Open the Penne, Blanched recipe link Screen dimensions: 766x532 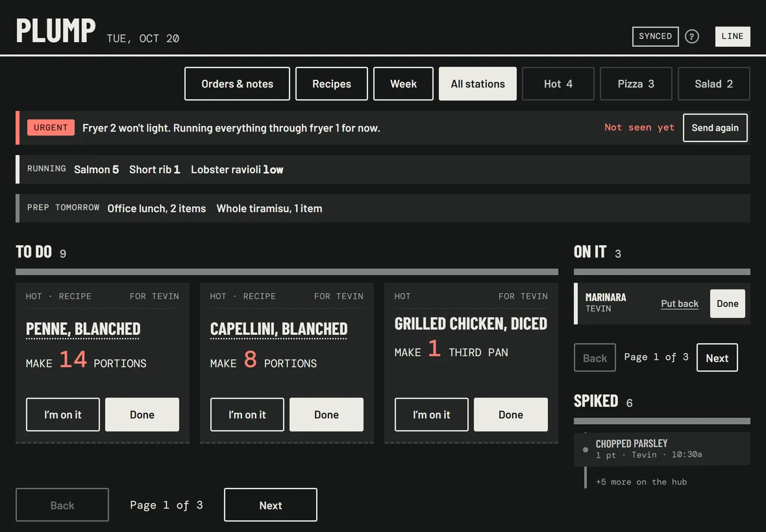[x=83, y=330]
